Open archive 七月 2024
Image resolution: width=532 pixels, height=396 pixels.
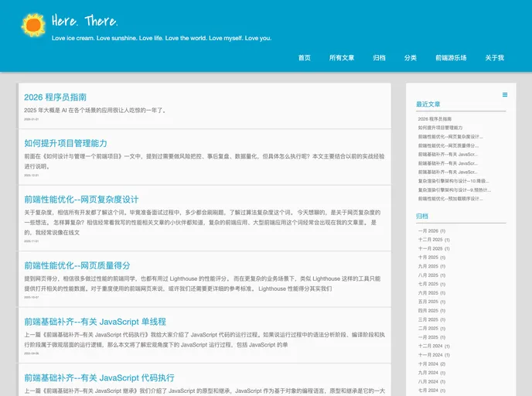click(x=428, y=391)
